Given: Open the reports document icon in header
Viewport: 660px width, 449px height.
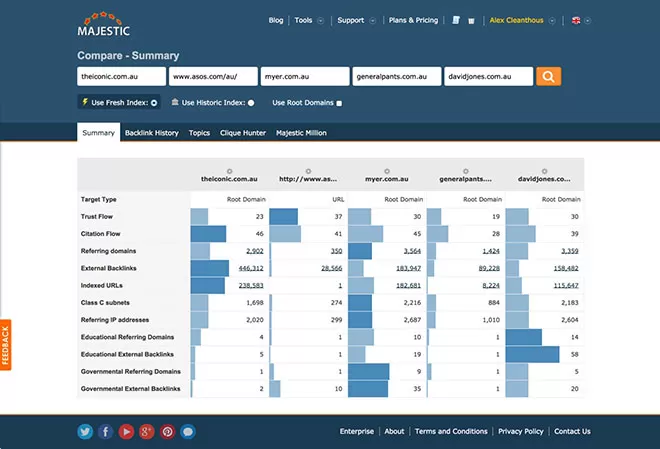Looking at the screenshot, I should tap(456, 20).
